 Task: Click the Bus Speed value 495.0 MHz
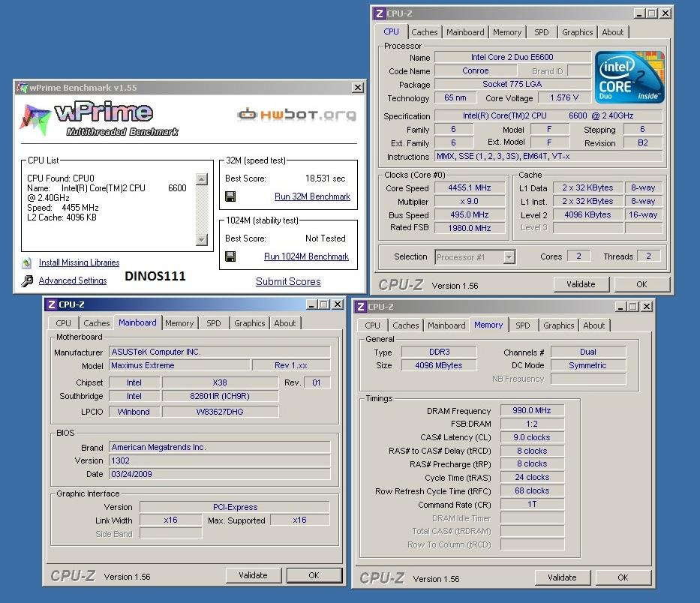tap(470, 214)
